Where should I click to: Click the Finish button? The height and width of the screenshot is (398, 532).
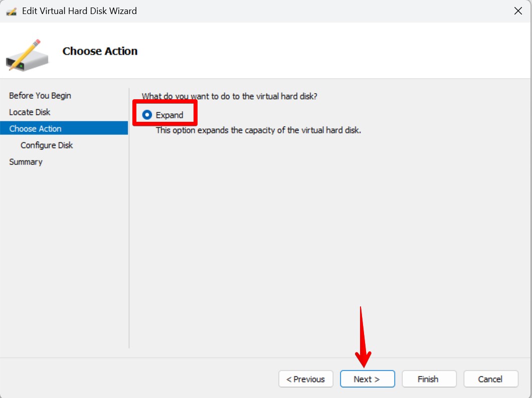pyautogui.click(x=429, y=378)
